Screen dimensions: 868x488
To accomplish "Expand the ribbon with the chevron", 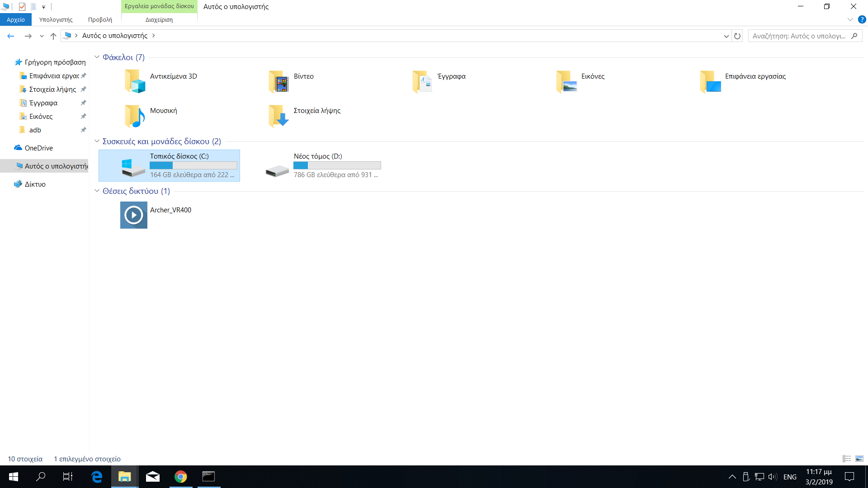I will (850, 19).
